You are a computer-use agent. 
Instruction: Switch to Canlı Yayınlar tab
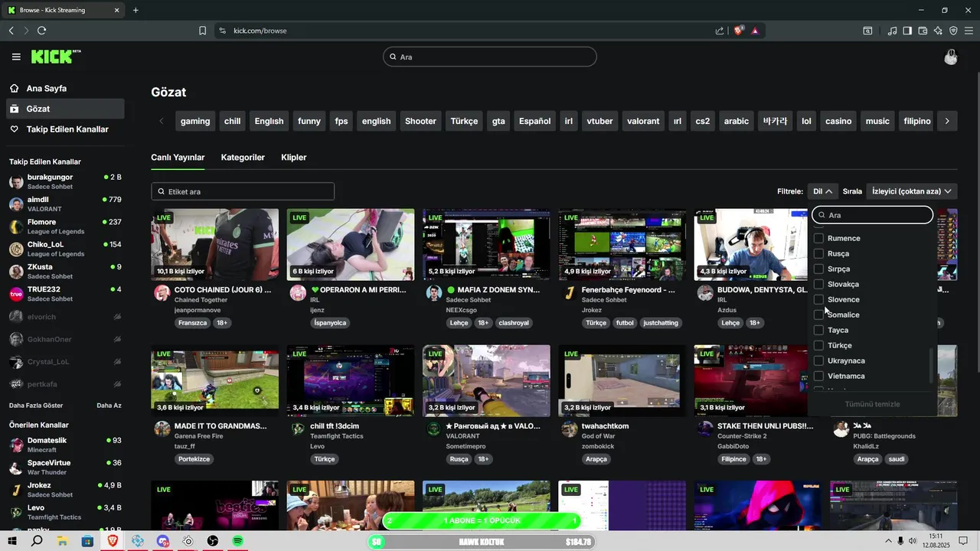click(178, 158)
